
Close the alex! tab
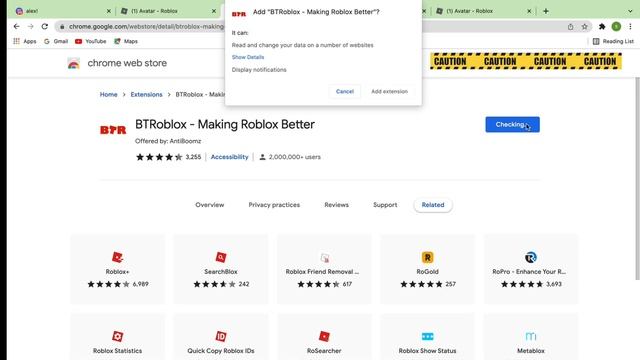tap(109, 11)
